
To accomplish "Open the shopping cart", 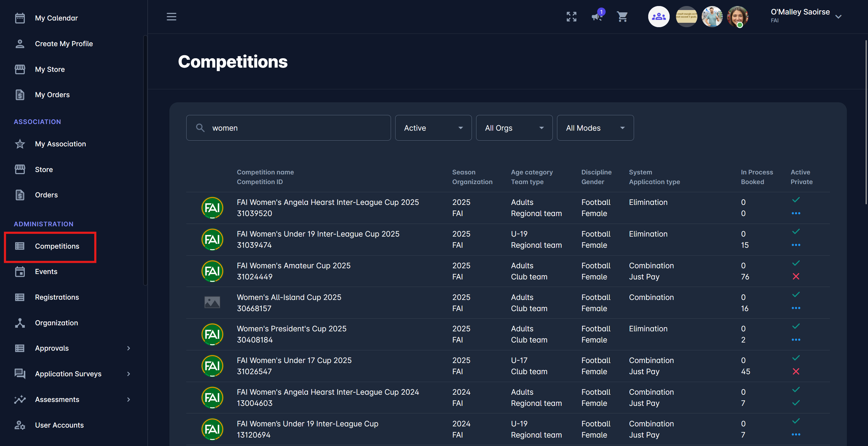I will (622, 17).
